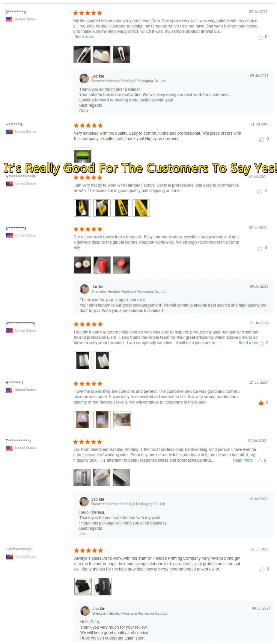Image resolution: width=277 pixels, height=644 pixels.
Task: Open the 'Yellow' labeled box thumbnail
Action: (141, 208)
